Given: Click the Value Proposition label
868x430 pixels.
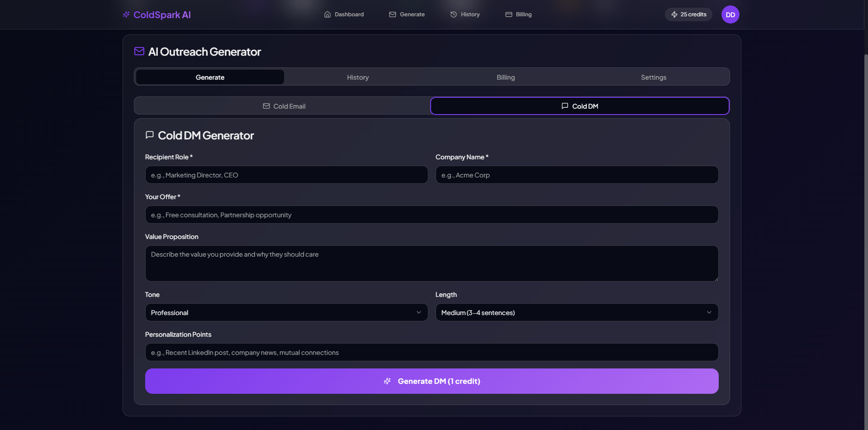Looking at the screenshot, I should [x=171, y=237].
